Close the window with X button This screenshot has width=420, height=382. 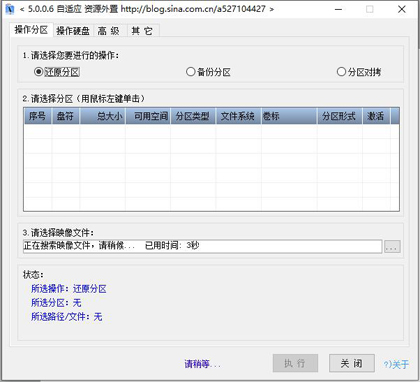click(x=402, y=9)
